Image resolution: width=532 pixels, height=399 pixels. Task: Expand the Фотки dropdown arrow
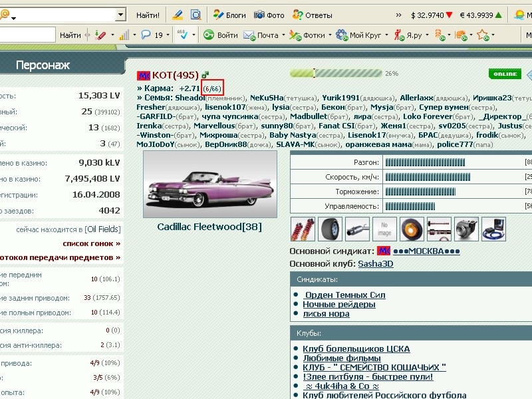(x=330, y=35)
